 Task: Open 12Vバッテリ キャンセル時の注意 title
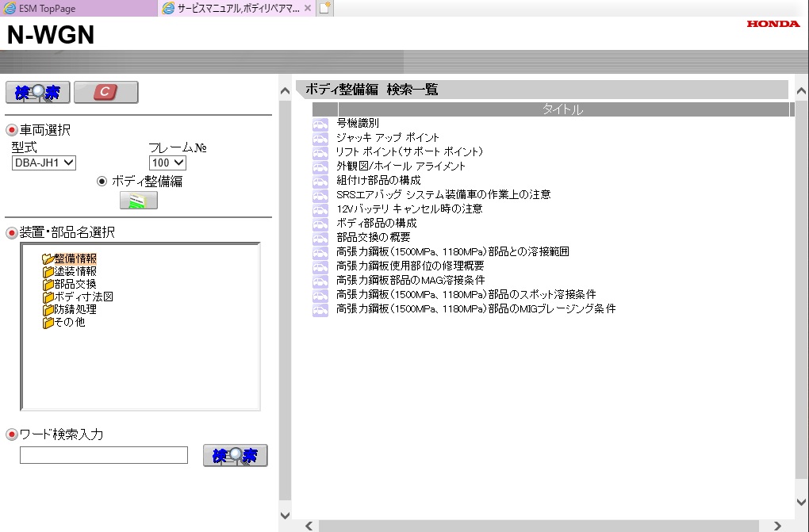(410, 209)
